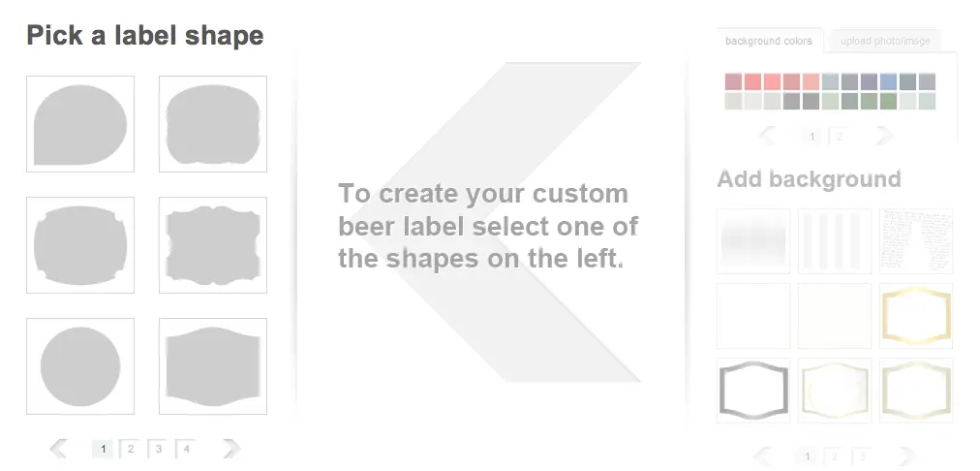The height and width of the screenshot is (471, 980).
Task: Go to next page of label shapes
Action: (230, 448)
